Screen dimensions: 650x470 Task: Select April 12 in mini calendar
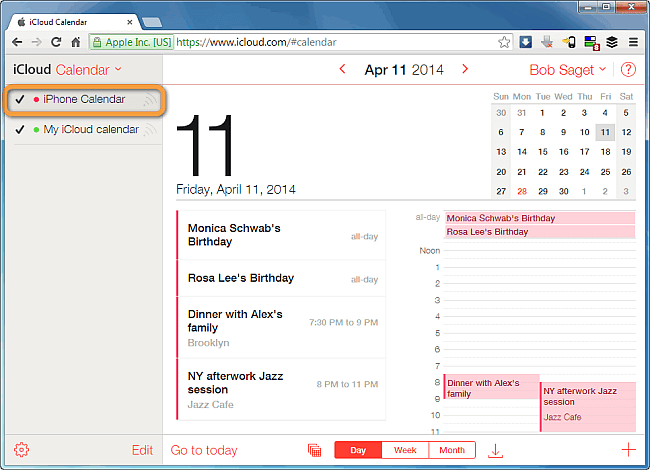[626, 132]
